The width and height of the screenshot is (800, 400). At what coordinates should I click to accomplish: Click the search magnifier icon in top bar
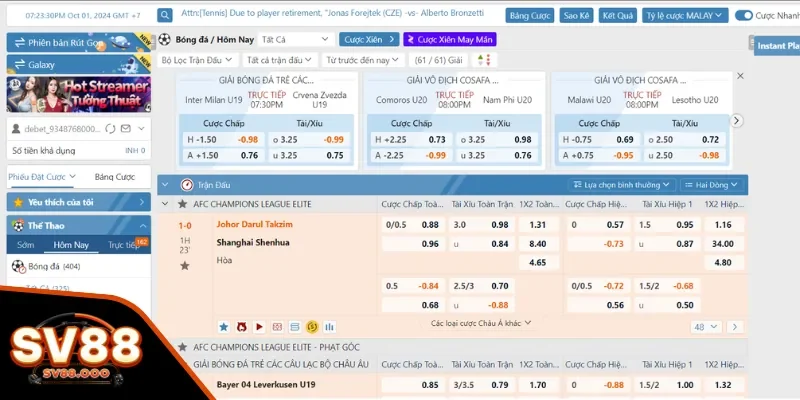point(164,15)
